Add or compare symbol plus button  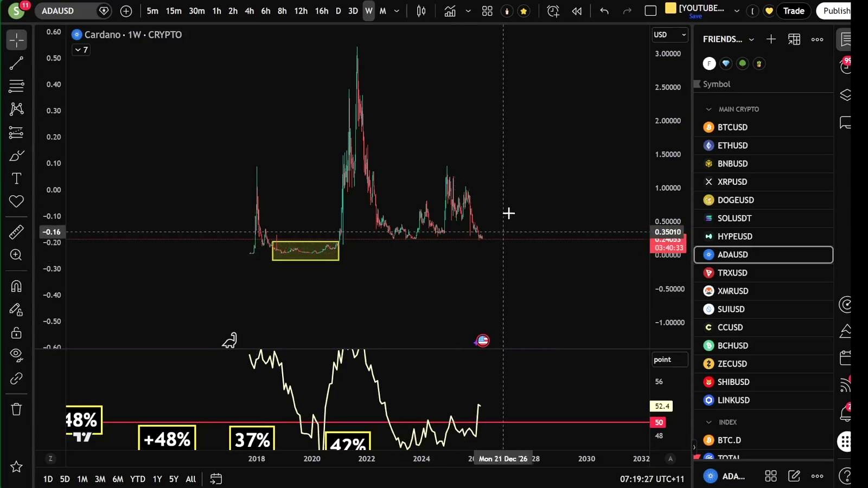(x=126, y=11)
